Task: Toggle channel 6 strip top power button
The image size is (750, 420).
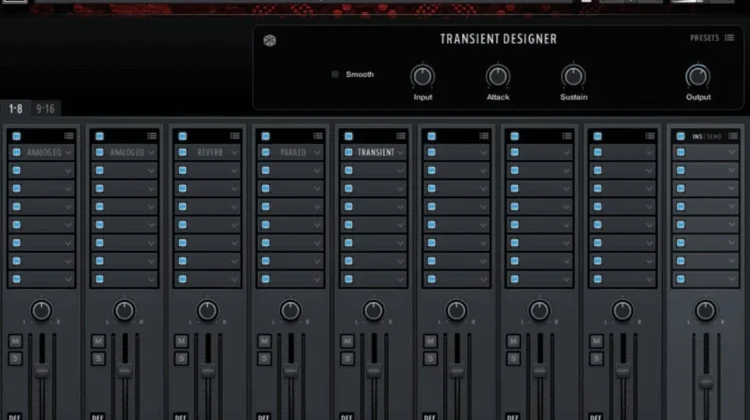Action: [x=431, y=136]
